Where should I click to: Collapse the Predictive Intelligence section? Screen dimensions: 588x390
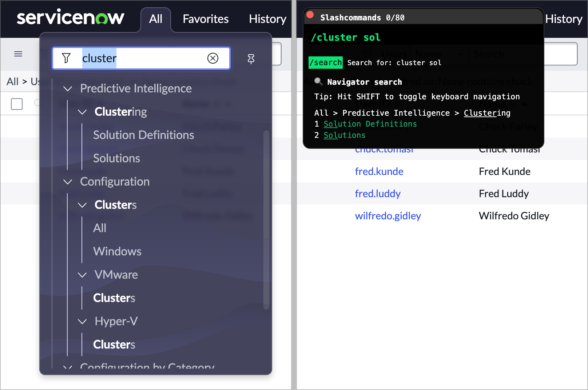(x=68, y=88)
